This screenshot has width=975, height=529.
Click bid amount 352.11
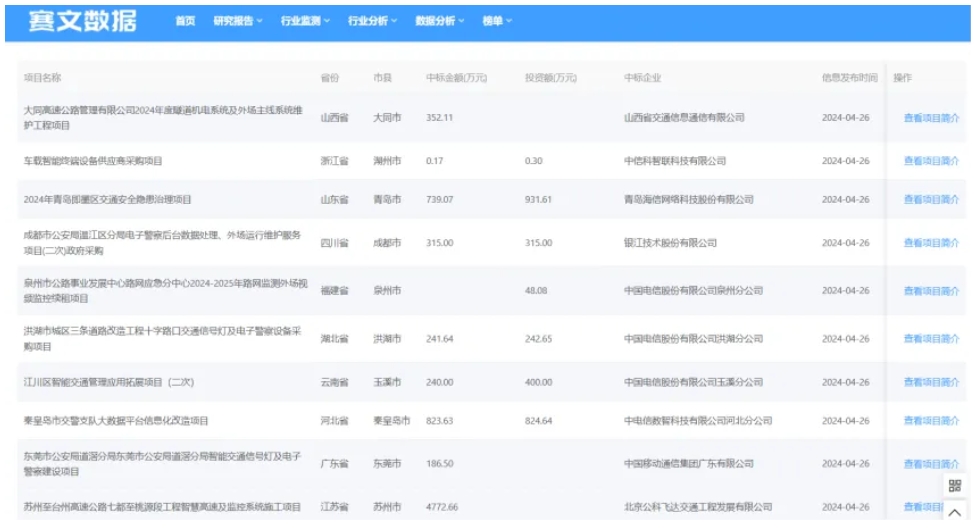(x=440, y=117)
